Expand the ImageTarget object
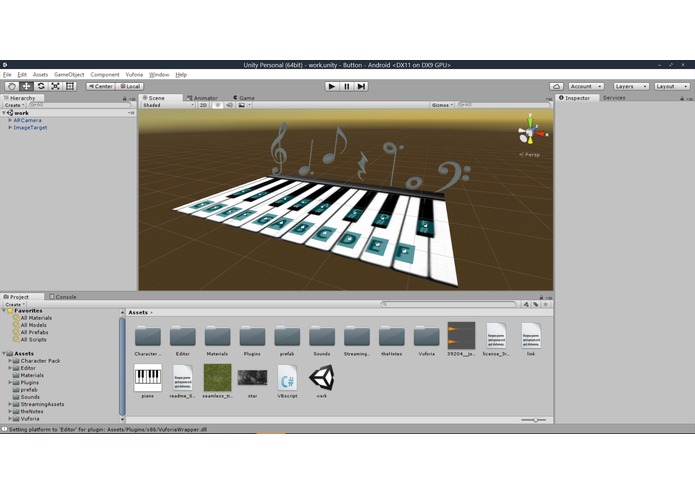This screenshot has height=494, width=695. (10, 127)
